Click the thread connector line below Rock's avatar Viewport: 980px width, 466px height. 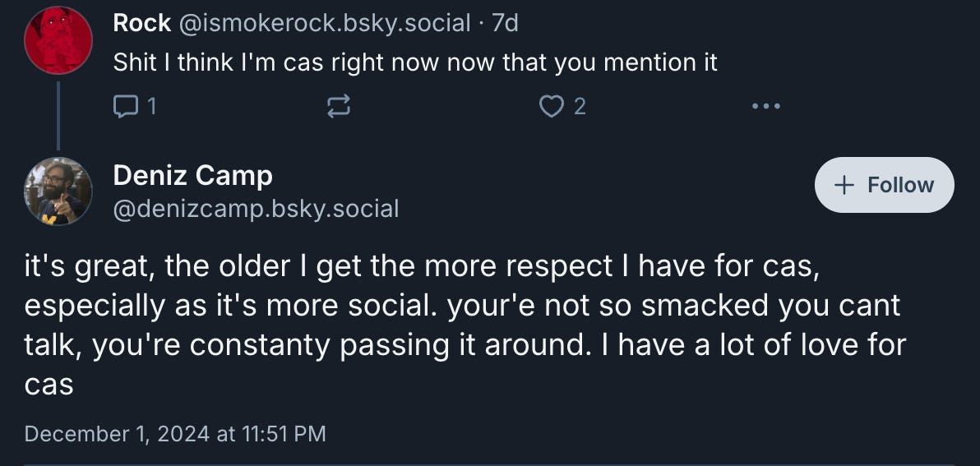58,113
